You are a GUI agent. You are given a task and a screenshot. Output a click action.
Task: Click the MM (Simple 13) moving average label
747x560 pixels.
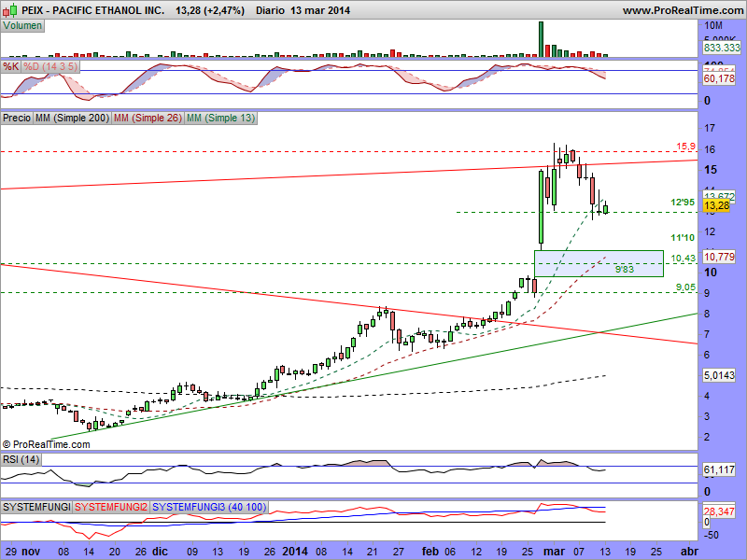[x=220, y=118]
